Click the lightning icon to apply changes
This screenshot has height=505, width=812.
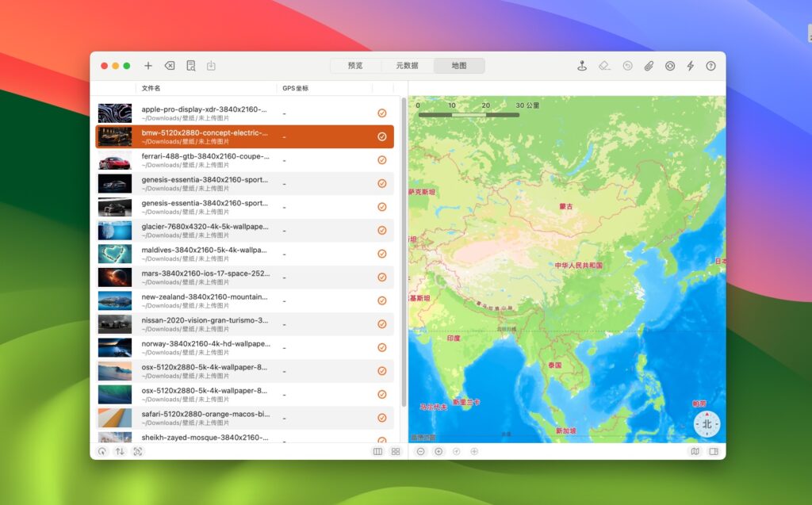point(691,66)
